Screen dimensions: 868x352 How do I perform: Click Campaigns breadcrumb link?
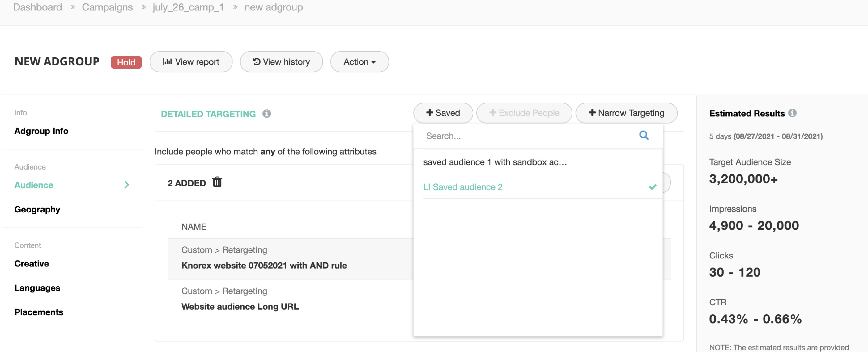click(x=107, y=7)
